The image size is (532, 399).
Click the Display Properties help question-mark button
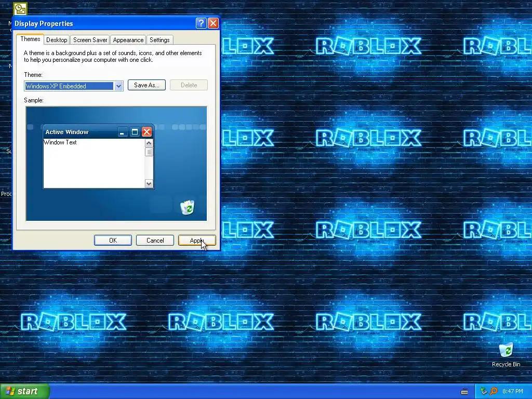click(x=201, y=23)
